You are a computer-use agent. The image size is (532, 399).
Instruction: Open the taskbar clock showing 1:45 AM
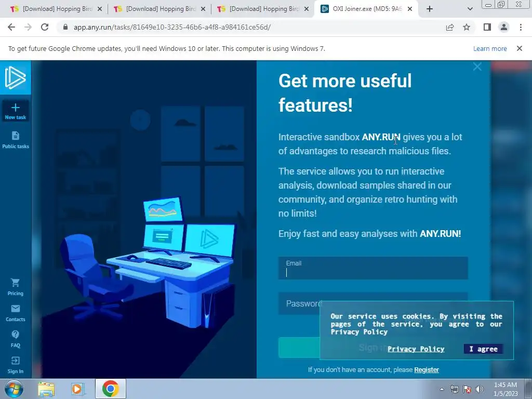tap(506, 389)
